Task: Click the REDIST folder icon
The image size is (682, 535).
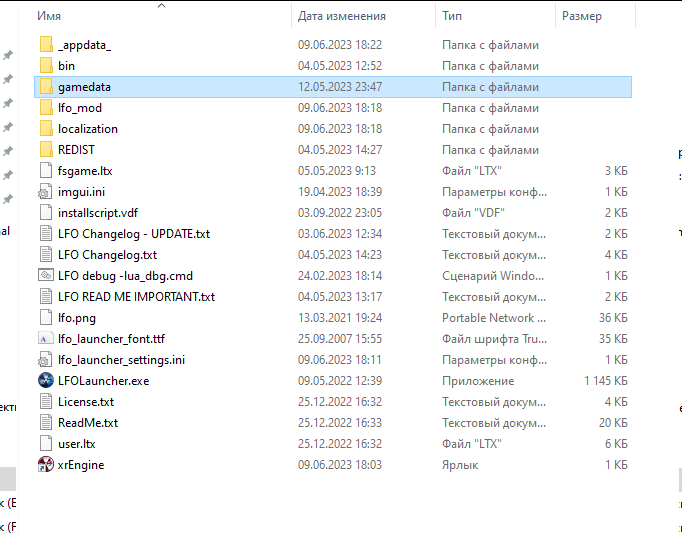Action: (x=46, y=149)
